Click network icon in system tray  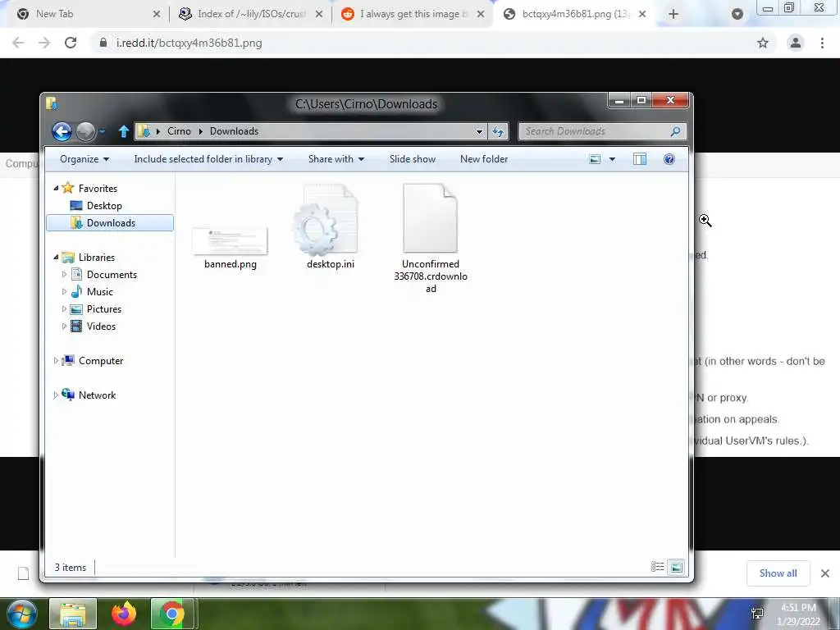pos(757,614)
